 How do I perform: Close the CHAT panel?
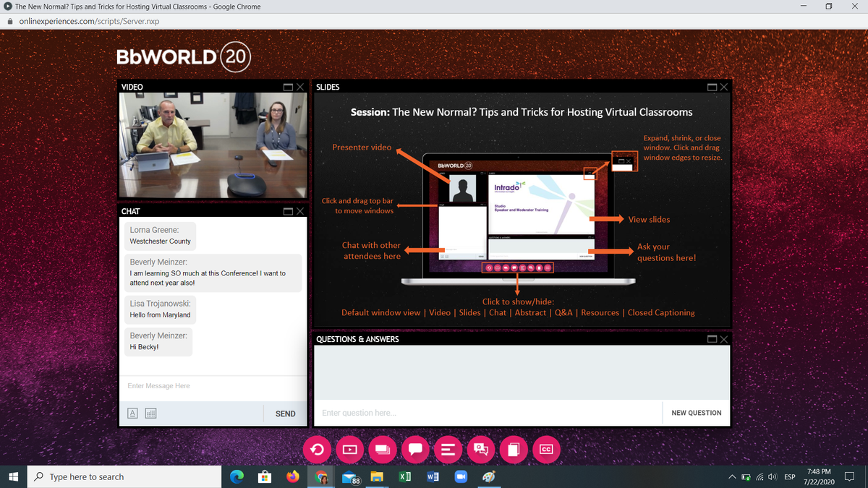[299, 211]
